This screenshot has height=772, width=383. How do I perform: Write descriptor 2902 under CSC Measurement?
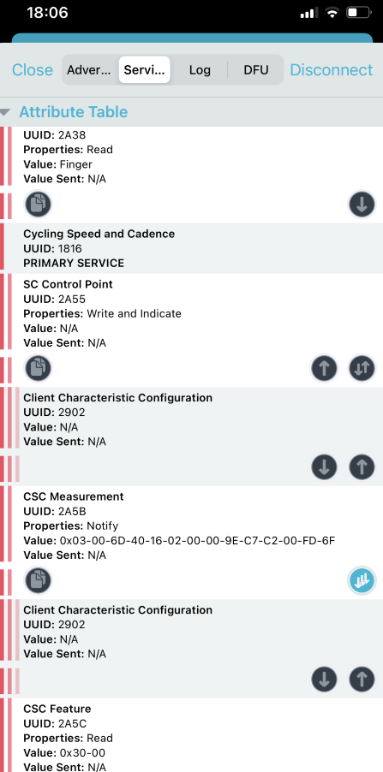[x=362, y=679]
